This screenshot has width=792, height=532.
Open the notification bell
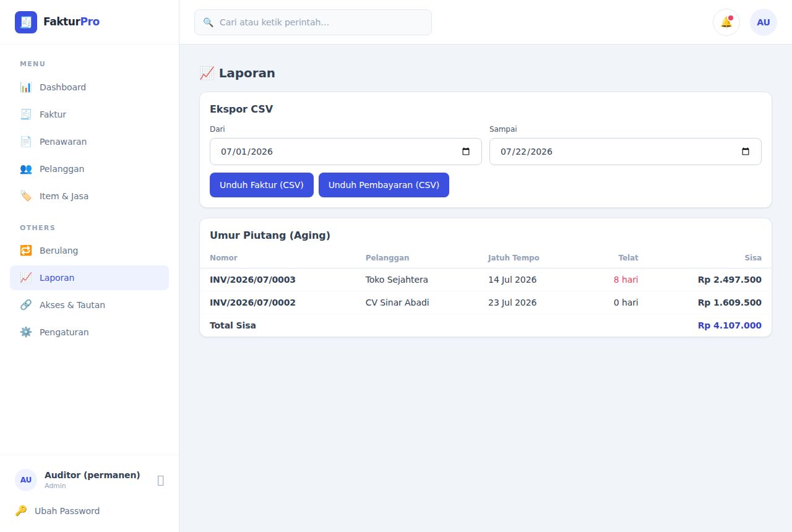[x=726, y=22]
